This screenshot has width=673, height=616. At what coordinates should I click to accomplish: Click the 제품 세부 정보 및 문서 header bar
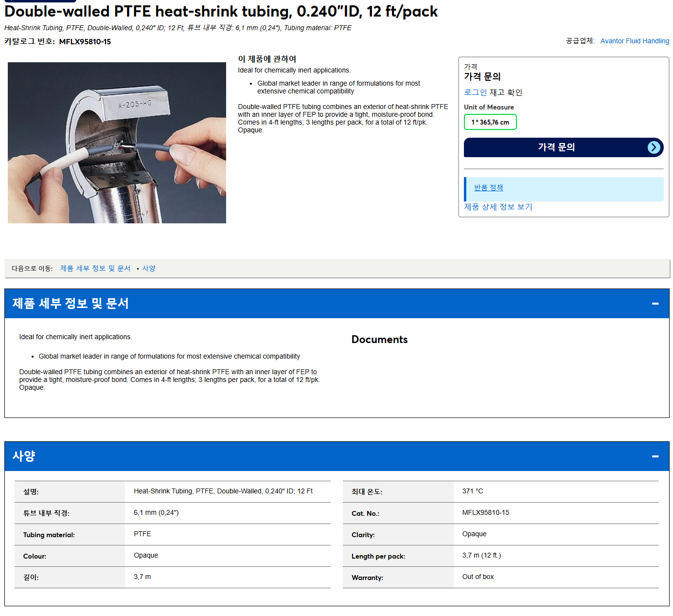[337, 304]
